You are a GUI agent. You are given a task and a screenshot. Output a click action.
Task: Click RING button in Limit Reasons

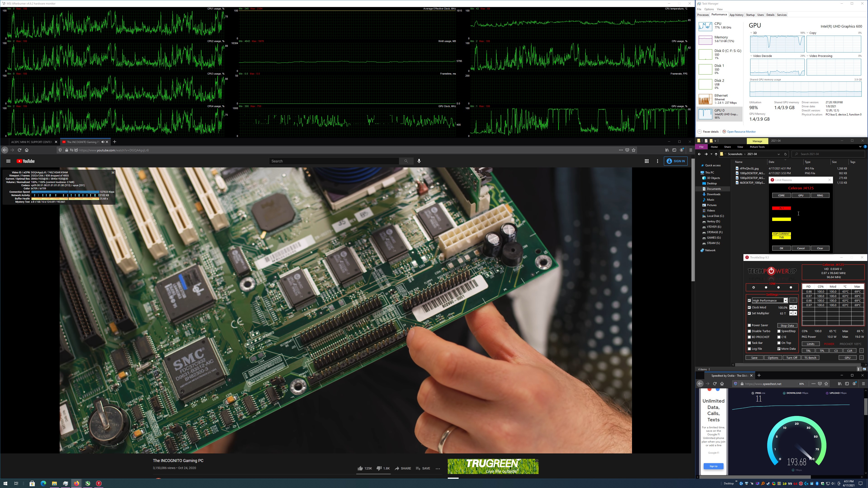820,195
